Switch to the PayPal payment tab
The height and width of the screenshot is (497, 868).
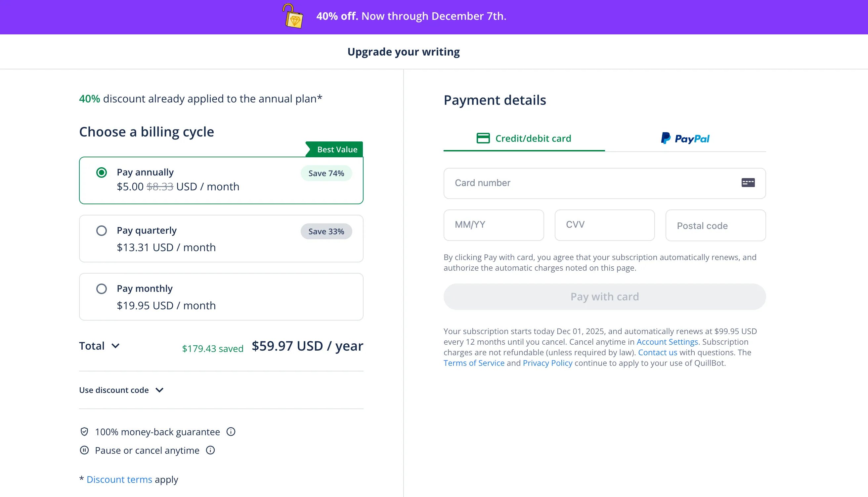(685, 138)
